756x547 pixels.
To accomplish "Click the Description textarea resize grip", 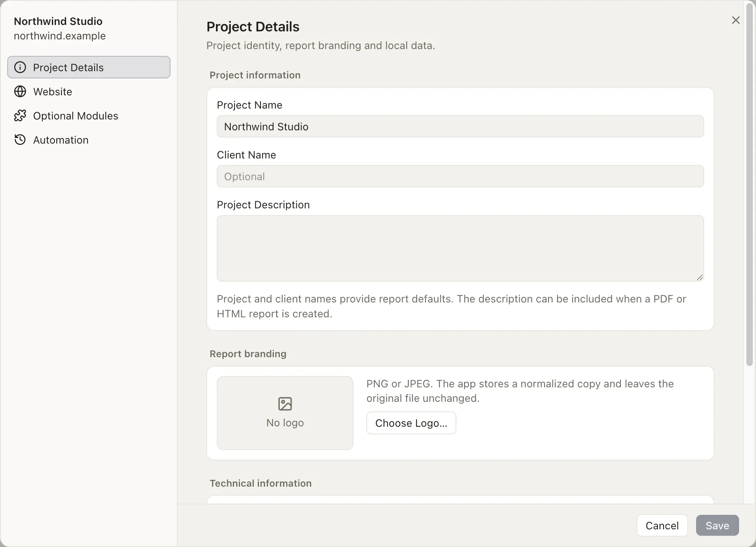I will tap(700, 277).
